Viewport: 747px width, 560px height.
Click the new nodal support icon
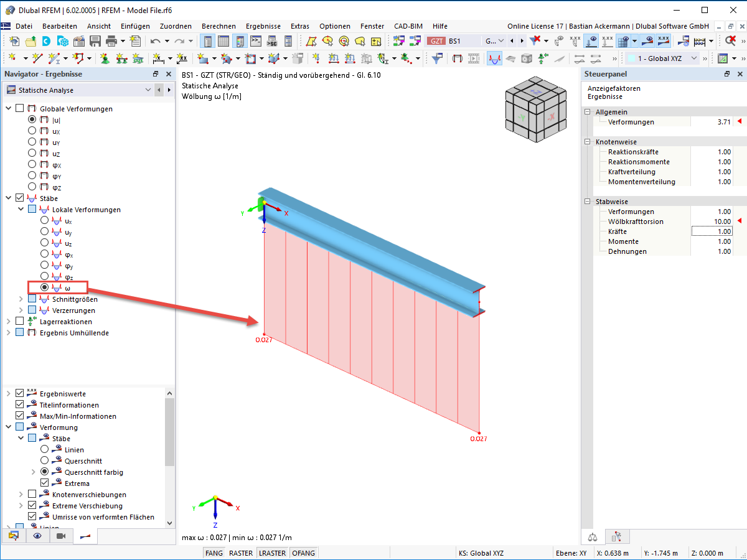pos(104,58)
